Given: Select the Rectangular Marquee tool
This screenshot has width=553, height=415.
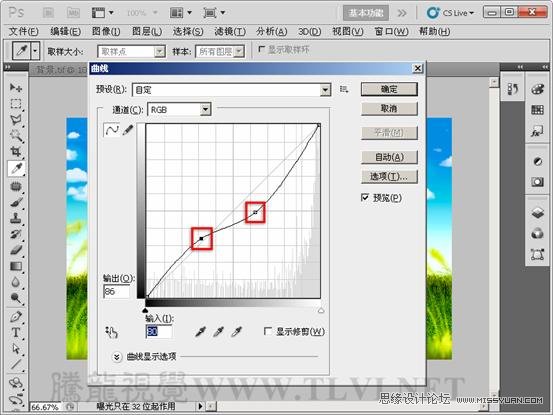Looking at the screenshot, I should click(x=16, y=104).
